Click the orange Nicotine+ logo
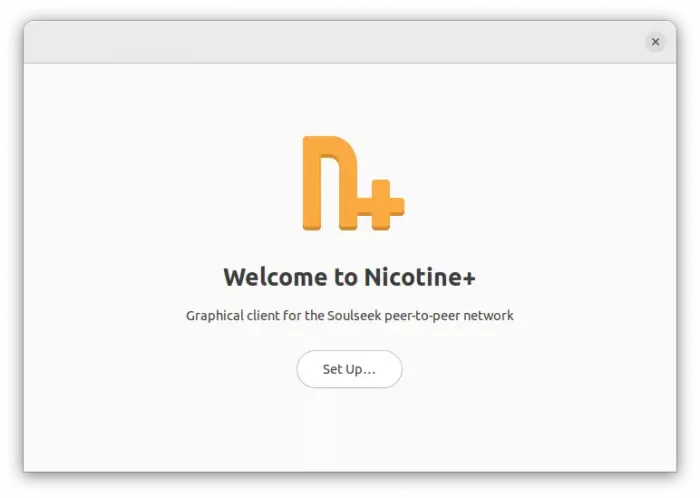The width and height of the screenshot is (700, 498). pyautogui.click(x=350, y=183)
